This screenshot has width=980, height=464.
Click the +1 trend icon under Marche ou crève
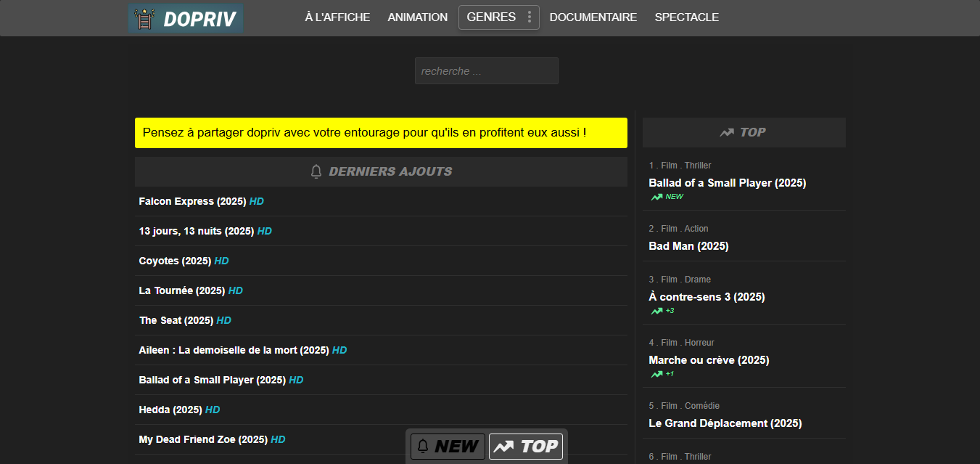(656, 374)
